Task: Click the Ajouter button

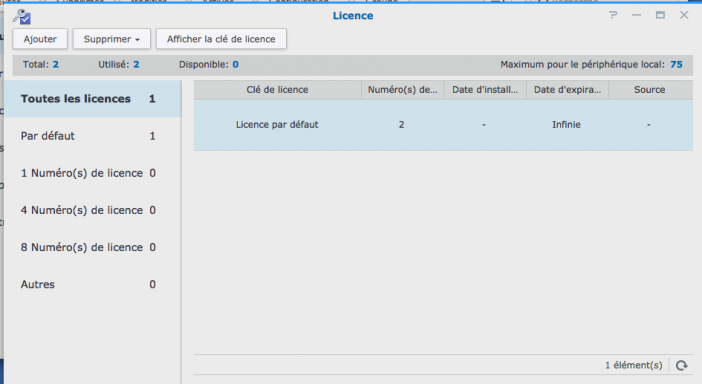Action: pyautogui.click(x=40, y=39)
